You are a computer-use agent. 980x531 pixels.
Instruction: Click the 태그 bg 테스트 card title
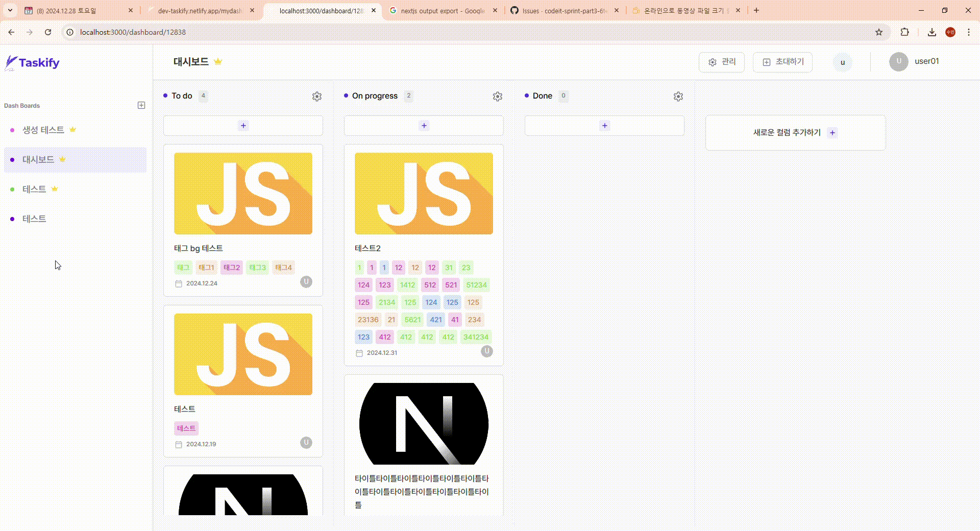199,248
